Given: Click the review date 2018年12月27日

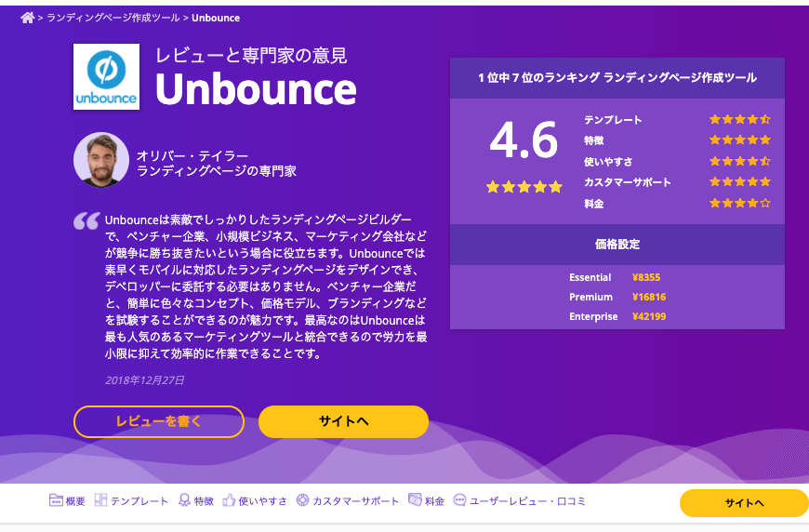Looking at the screenshot, I should click(x=145, y=380).
